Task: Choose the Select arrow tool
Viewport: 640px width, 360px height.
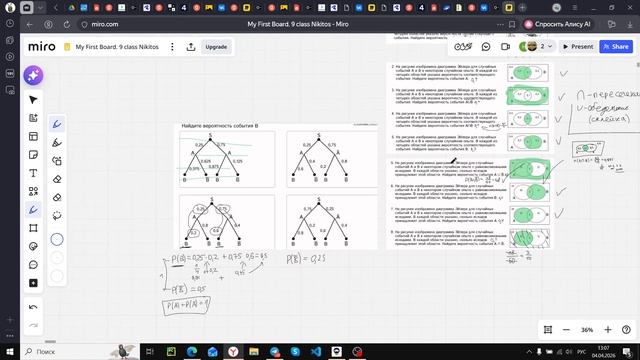Action: [33, 100]
